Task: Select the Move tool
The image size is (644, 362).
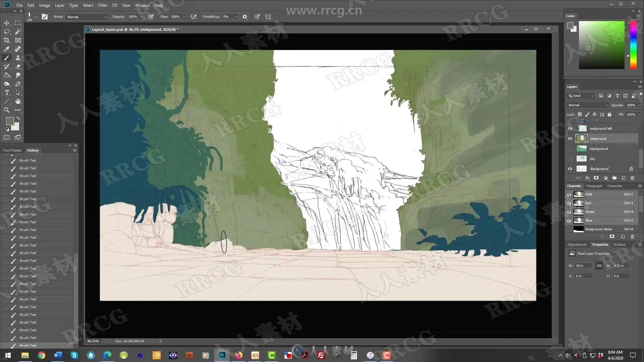Action: (6, 23)
